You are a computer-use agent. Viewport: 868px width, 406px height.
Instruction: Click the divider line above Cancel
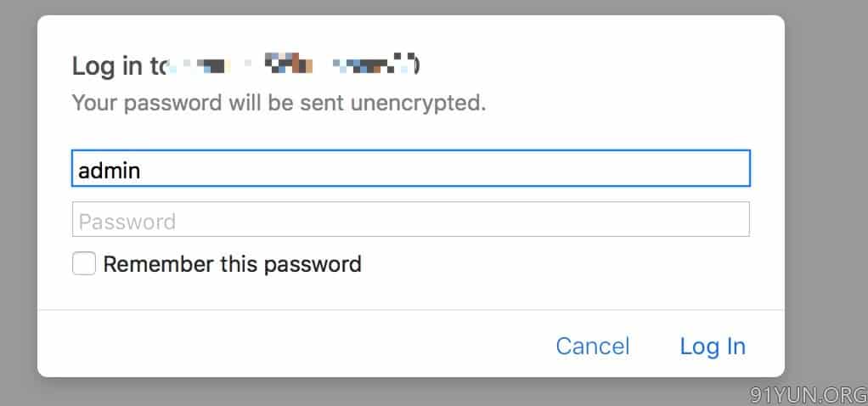411,310
